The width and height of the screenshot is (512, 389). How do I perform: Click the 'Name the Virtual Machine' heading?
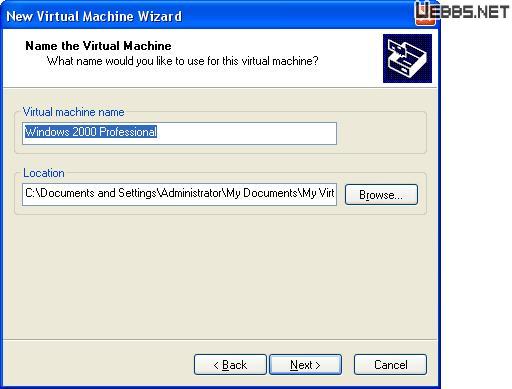(98, 46)
